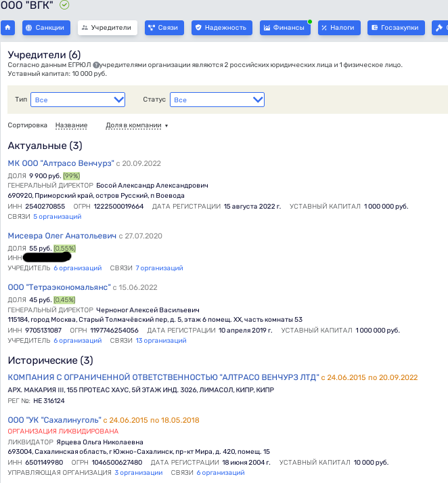Click the ОРГАНИЗАЦИЯ ЛИКВИДИРОВАНА status text
The width and height of the screenshot is (448, 483).
(x=63, y=432)
